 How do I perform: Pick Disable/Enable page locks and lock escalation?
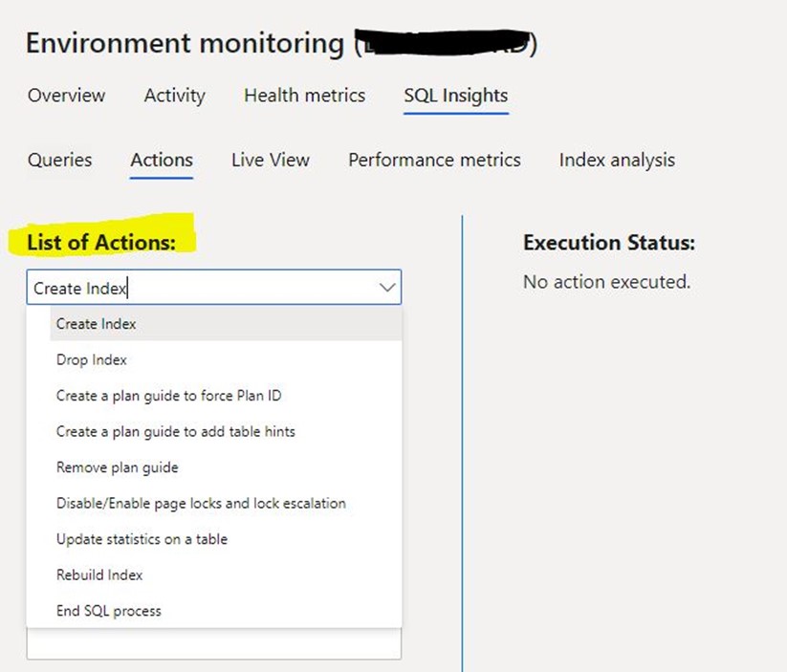[201, 504]
